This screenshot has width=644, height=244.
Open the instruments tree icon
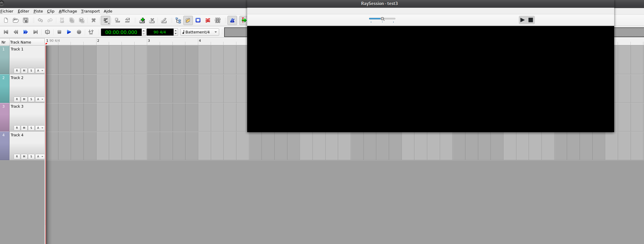[x=178, y=20]
